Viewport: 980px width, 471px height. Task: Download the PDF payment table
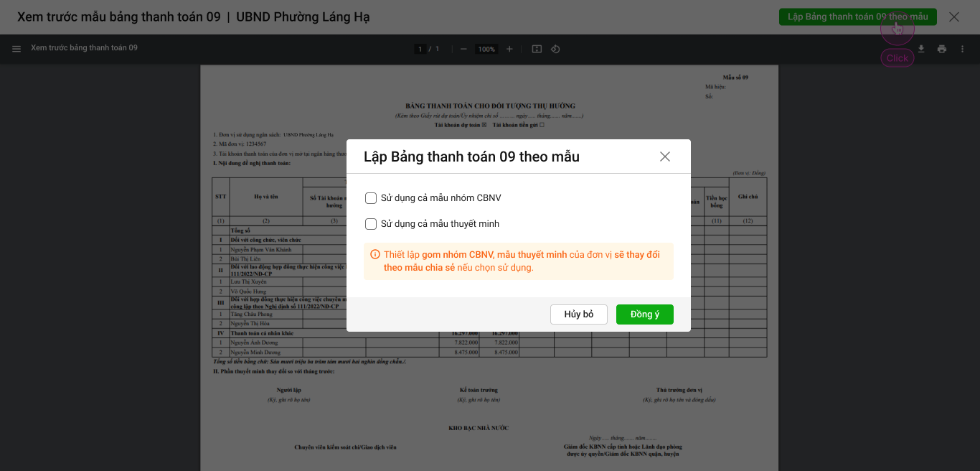[x=922, y=49]
